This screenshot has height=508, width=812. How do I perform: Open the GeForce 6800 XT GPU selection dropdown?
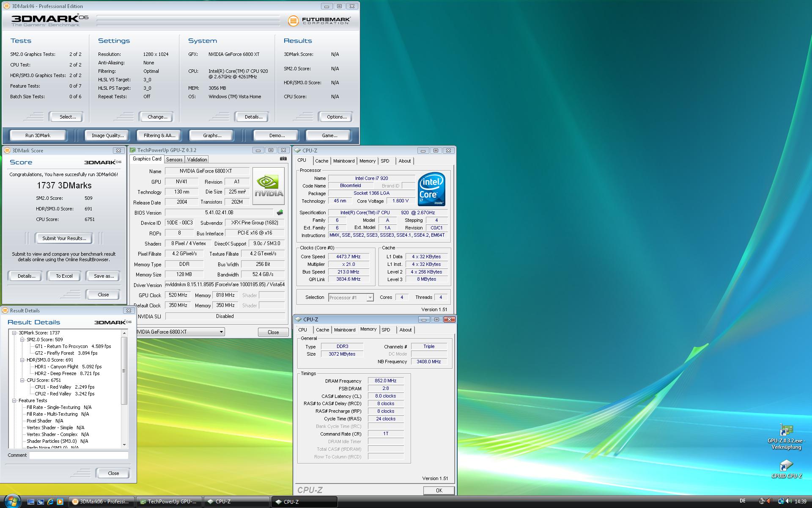221,332
